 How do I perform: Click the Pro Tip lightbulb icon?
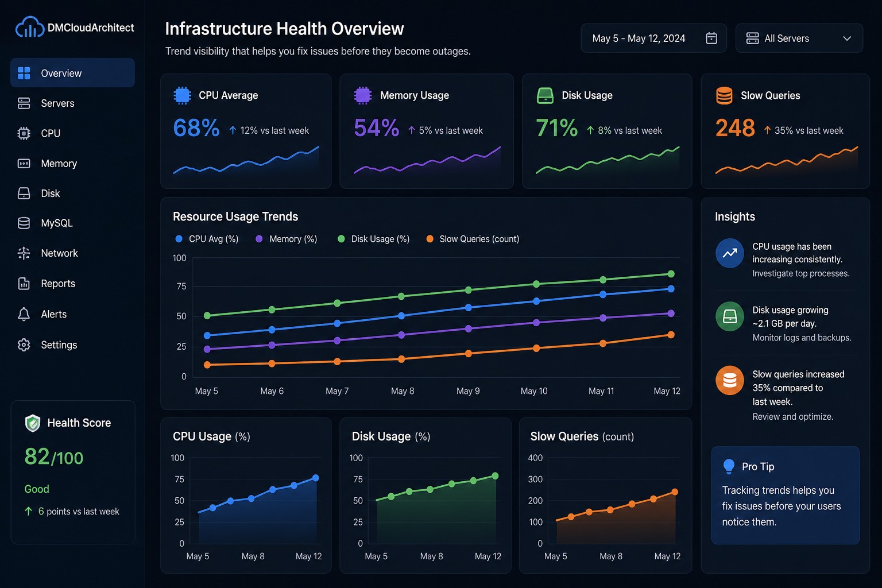[729, 466]
